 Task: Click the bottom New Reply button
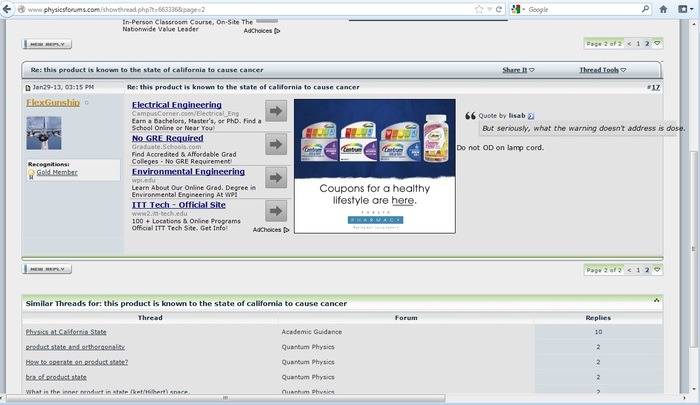[47, 269]
